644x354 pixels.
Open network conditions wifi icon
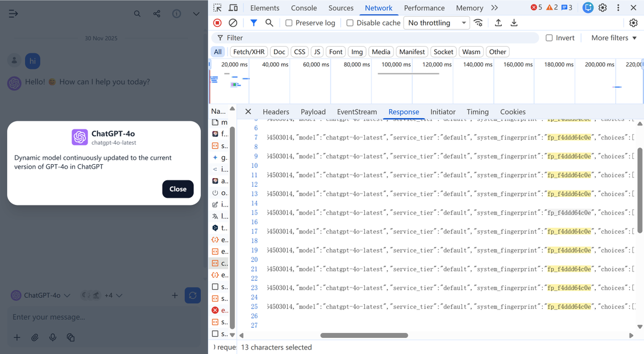pyautogui.click(x=478, y=23)
